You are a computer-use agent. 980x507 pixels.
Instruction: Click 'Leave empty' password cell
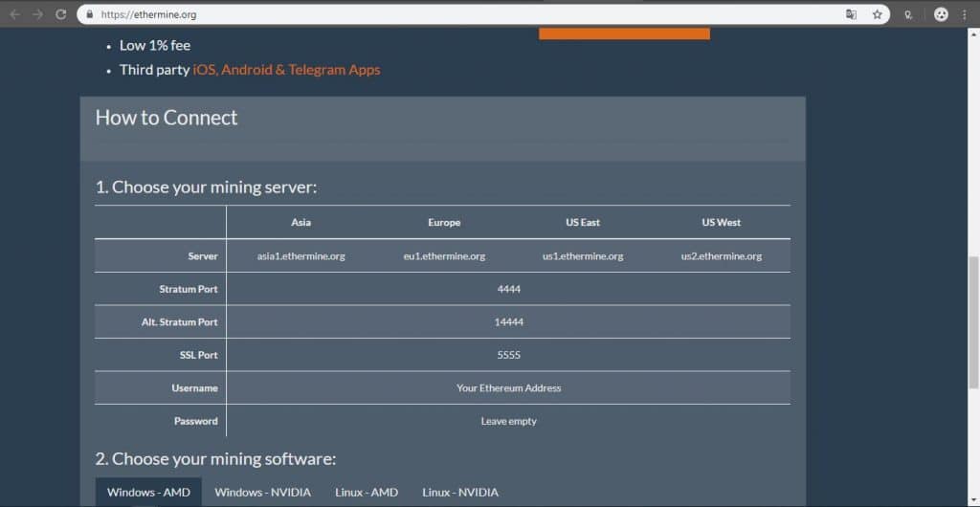point(509,421)
